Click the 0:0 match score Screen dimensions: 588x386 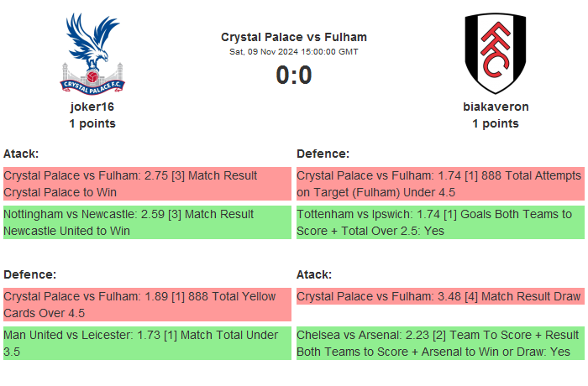[x=294, y=76]
